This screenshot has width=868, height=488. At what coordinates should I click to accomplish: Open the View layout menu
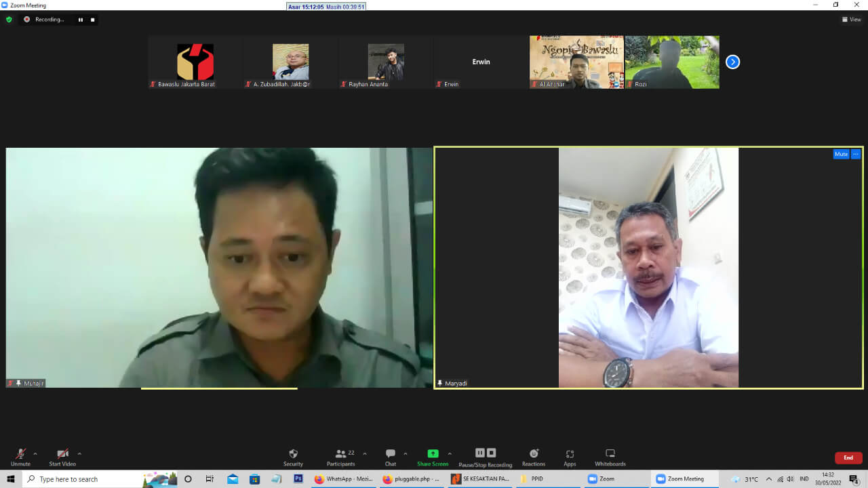tap(851, 20)
